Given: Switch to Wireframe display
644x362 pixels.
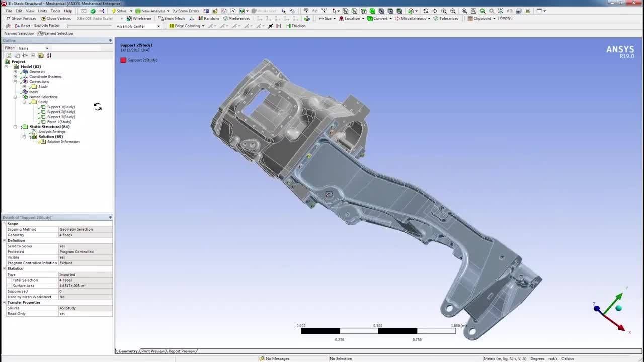Looking at the screenshot, I should pyautogui.click(x=139, y=18).
